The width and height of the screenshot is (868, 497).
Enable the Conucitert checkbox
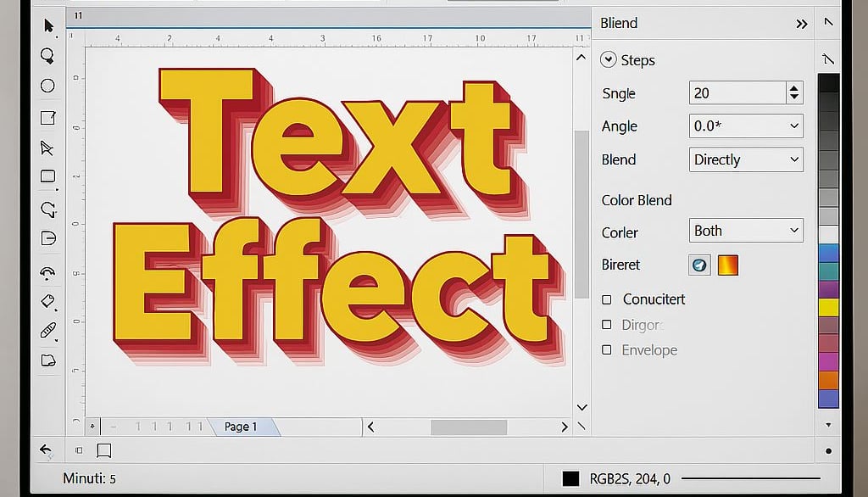(x=607, y=299)
